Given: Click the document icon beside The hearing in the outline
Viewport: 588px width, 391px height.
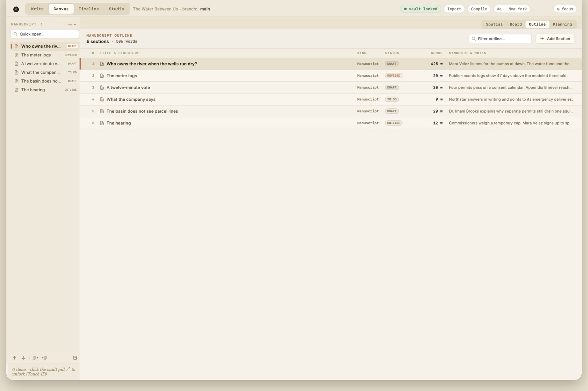Looking at the screenshot, I should click(102, 123).
